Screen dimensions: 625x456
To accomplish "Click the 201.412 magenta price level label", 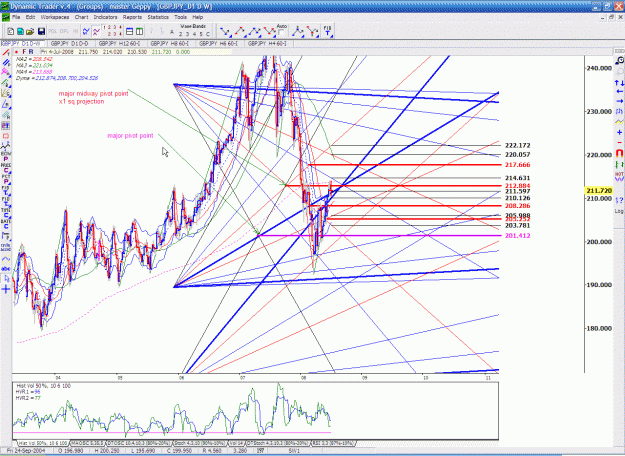I will 517,236.
